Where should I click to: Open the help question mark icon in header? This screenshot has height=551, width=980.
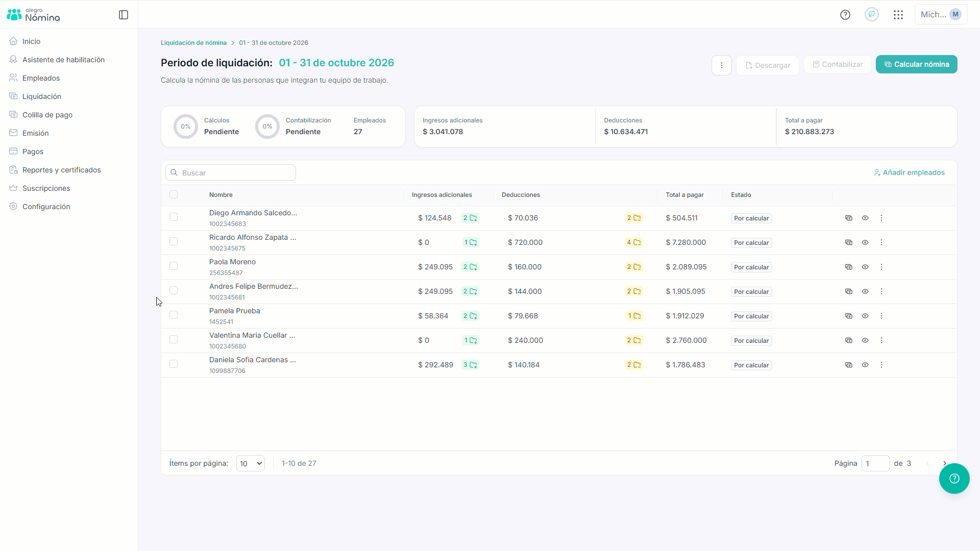pos(845,15)
